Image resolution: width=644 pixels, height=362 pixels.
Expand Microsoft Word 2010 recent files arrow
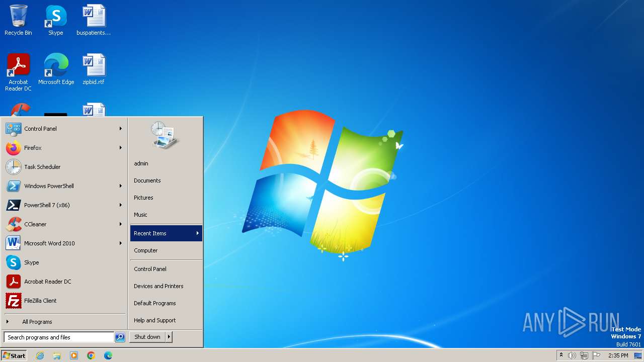(x=121, y=243)
